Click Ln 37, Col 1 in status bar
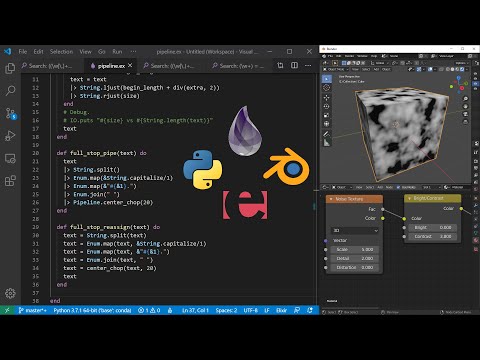 tap(195, 310)
